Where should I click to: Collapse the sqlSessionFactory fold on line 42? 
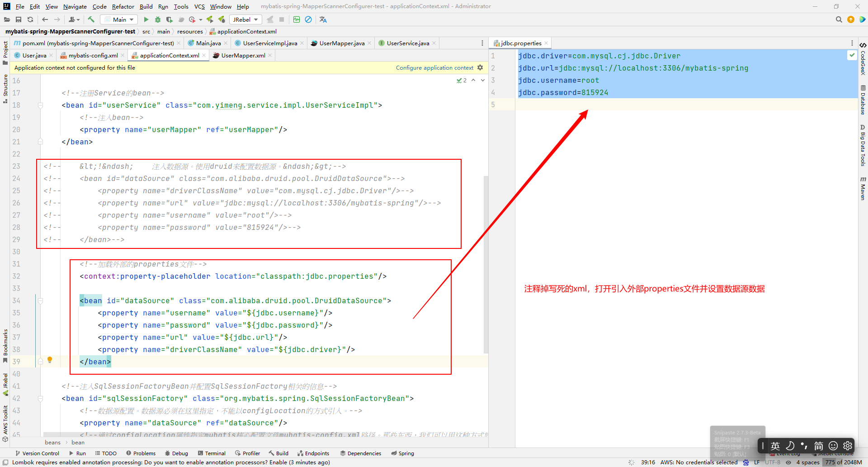40,398
